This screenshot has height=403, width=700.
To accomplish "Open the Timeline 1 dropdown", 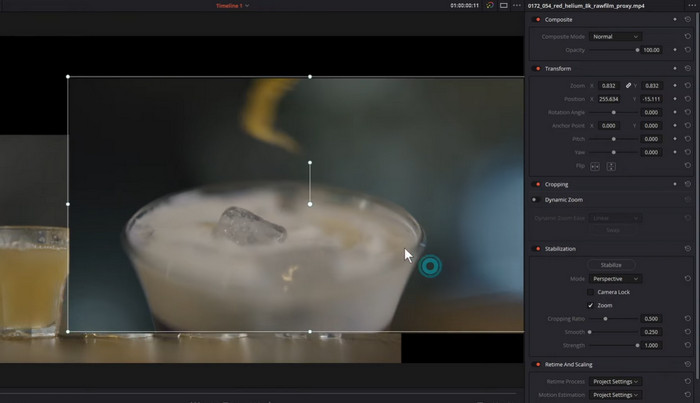I will tap(233, 6).
